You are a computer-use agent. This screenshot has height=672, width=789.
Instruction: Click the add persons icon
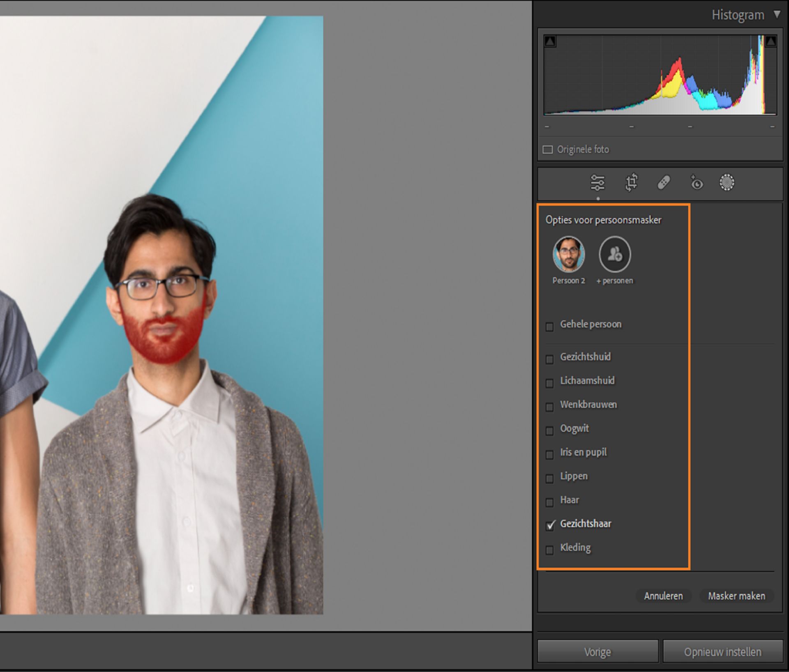click(x=614, y=254)
